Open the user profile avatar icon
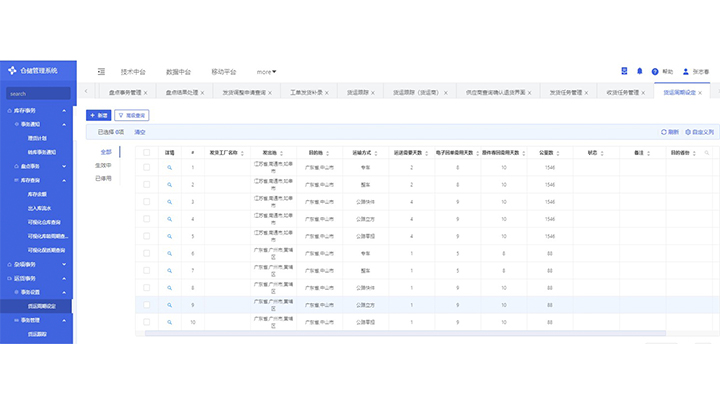 686,71
